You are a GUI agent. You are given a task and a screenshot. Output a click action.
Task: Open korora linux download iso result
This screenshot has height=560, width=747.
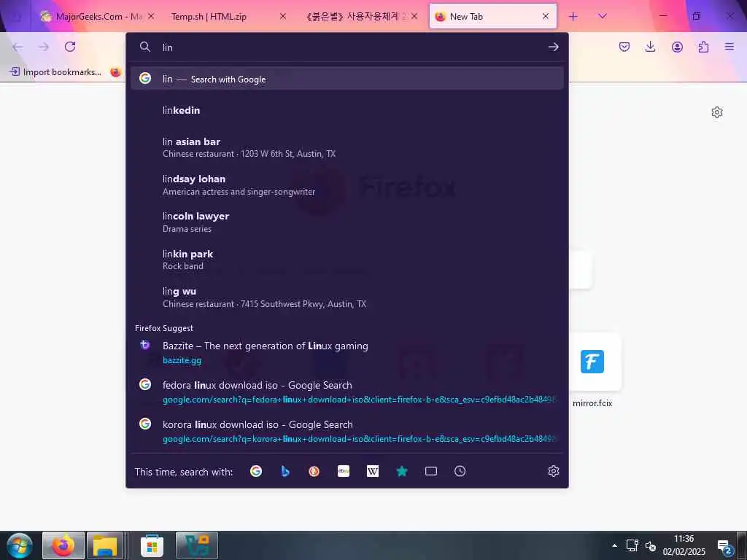click(347, 432)
